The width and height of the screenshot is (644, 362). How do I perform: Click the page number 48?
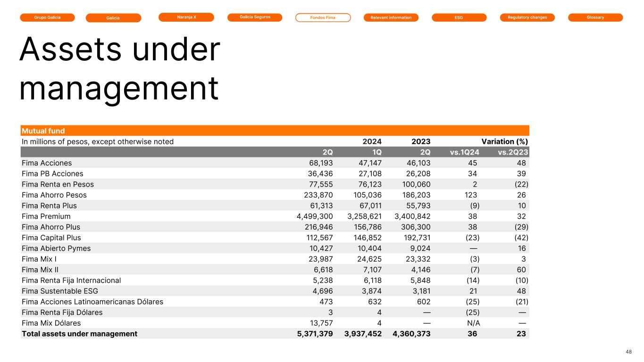(628, 352)
